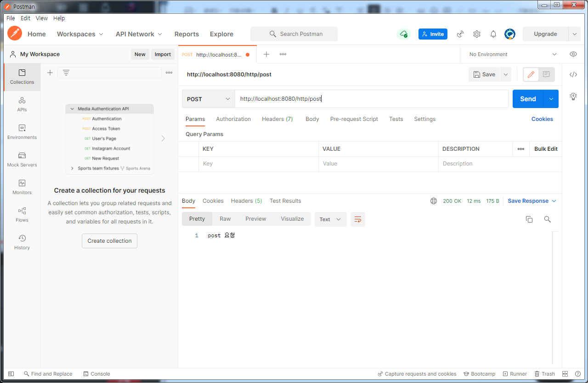Open the POST method dropdown
This screenshot has width=588, height=383.
coord(209,99)
